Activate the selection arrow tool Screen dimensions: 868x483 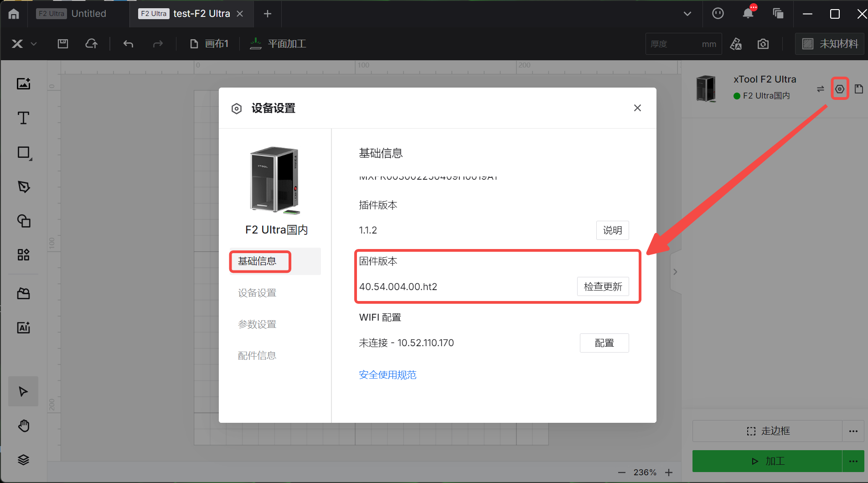coord(23,391)
